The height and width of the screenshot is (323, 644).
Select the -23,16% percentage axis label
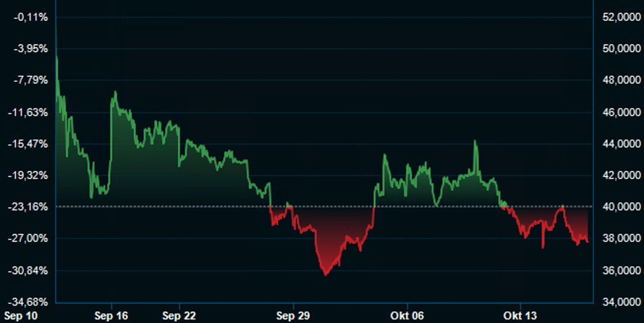click(x=30, y=207)
